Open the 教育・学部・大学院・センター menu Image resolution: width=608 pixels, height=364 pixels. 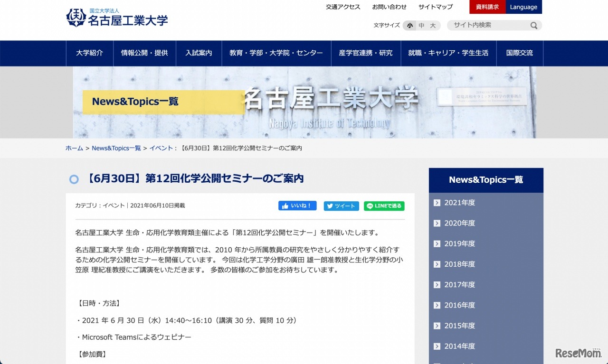276,53
